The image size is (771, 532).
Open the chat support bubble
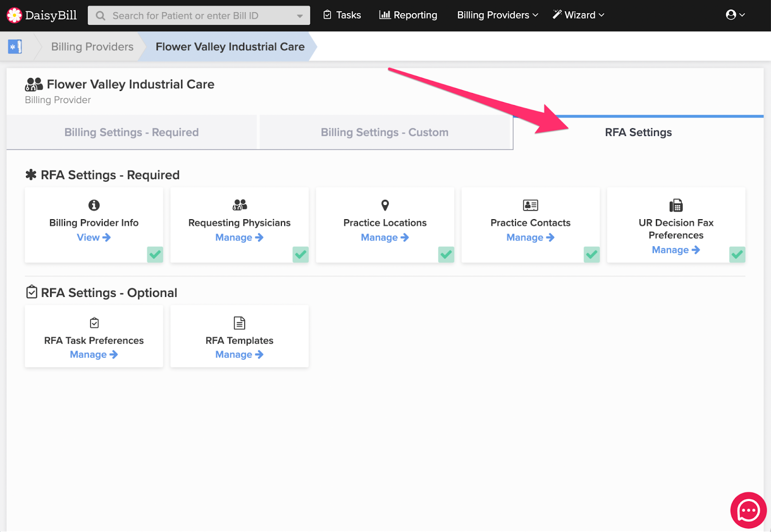[748, 510]
